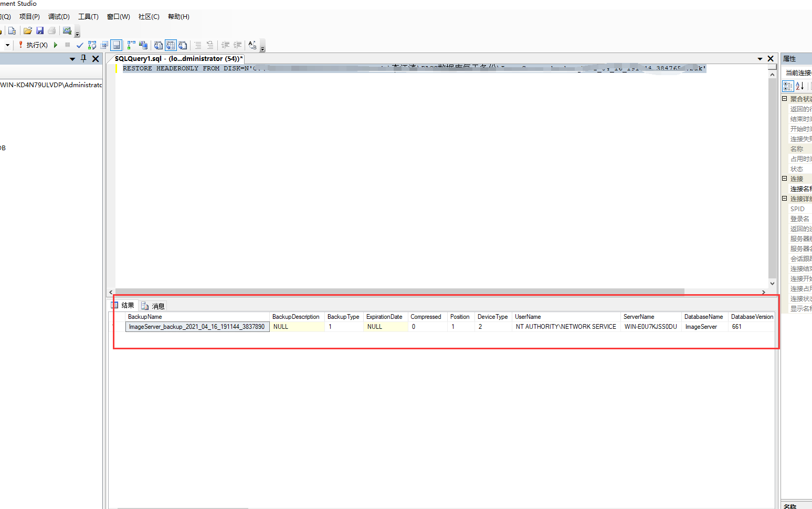The height and width of the screenshot is (509, 812).
Task: Select the Results to Text icon
Action: click(158, 45)
